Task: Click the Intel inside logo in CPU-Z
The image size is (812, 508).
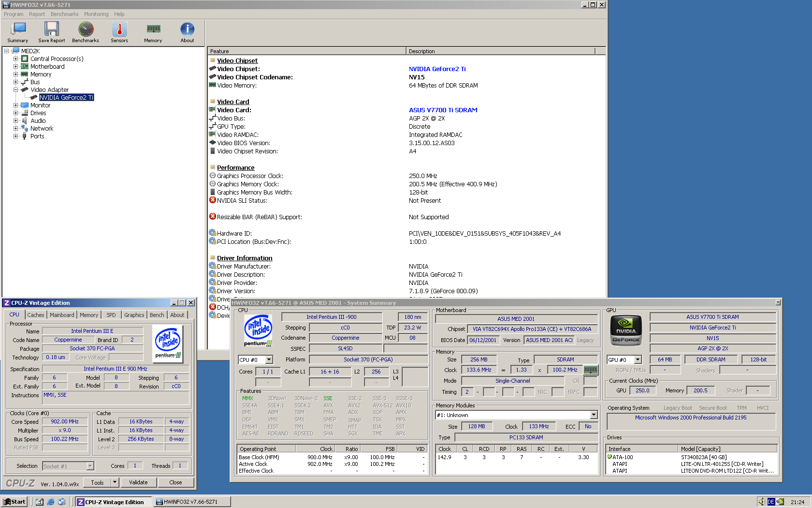Action: coord(168,343)
